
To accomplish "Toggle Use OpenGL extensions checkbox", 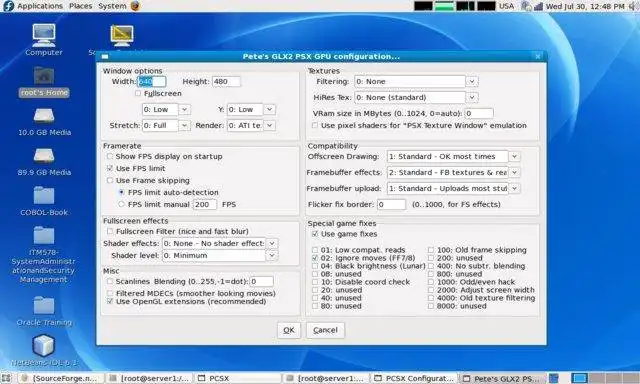I will click(110, 301).
